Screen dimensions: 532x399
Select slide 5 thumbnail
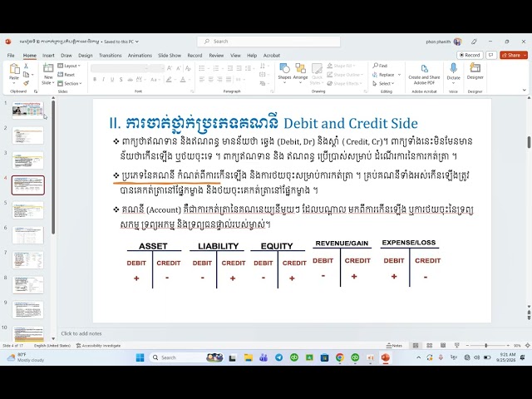coord(27,210)
